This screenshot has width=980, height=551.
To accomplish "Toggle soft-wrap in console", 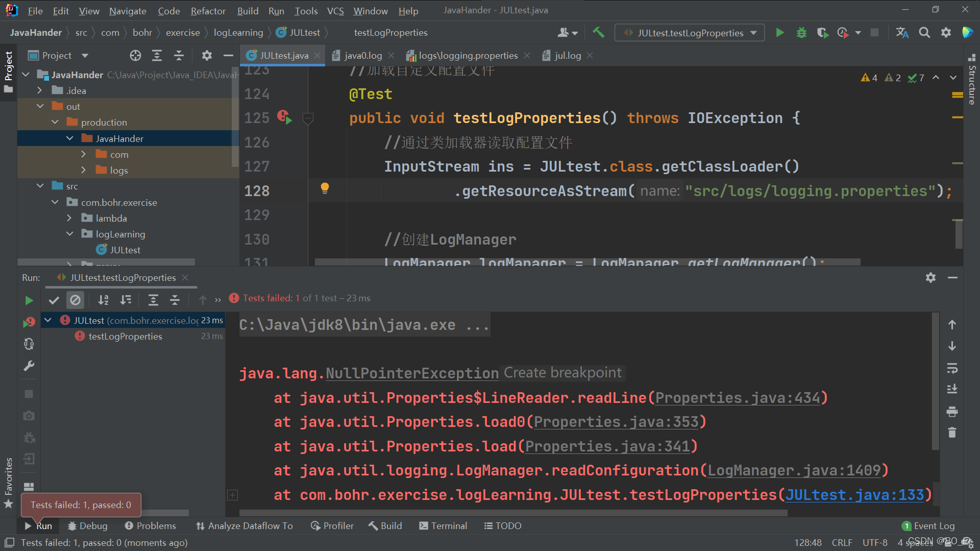I will click(x=952, y=368).
